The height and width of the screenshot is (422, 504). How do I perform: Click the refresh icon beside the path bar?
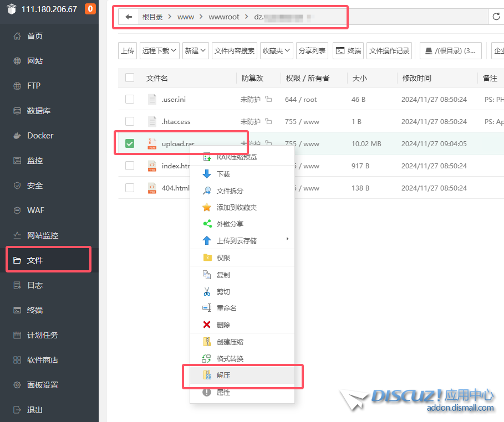pos(496,17)
